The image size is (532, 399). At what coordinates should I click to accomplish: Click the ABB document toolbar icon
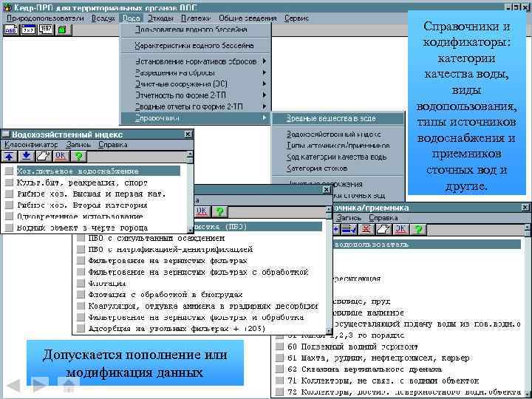pos(11,30)
